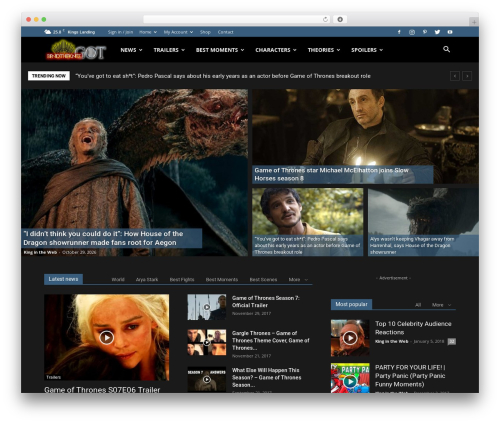Screen dimensions: 500x423
Task: Open Season 7 Official Trailer thumbnail
Action: click(207, 307)
